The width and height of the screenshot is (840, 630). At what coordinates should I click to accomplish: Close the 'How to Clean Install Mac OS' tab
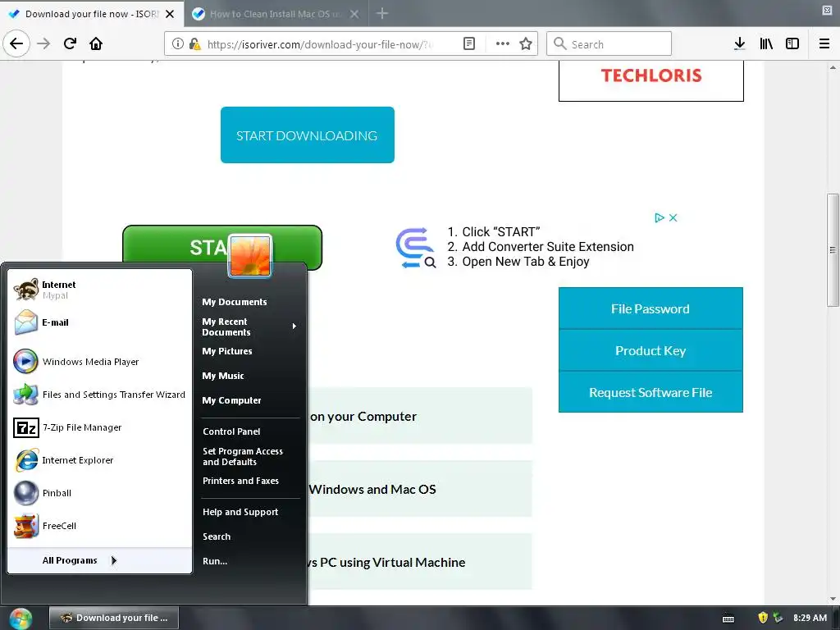[354, 14]
